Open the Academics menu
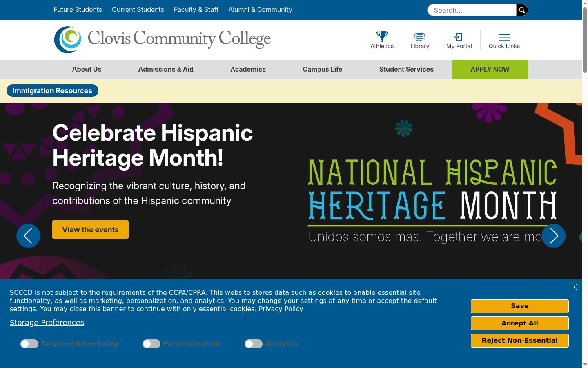This screenshot has height=368, width=588. click(248, 69)
